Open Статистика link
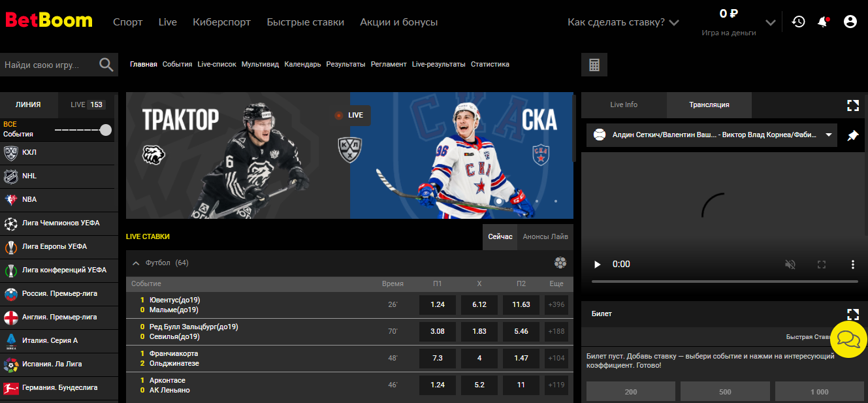 [x=490, y=65]
